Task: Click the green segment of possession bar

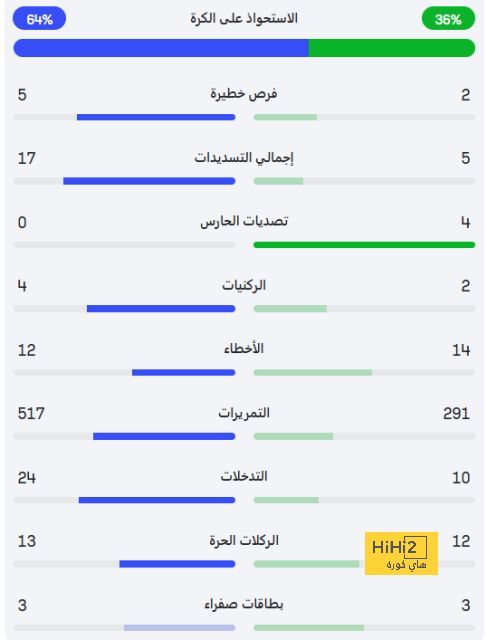Action: [x=392, y=48]
